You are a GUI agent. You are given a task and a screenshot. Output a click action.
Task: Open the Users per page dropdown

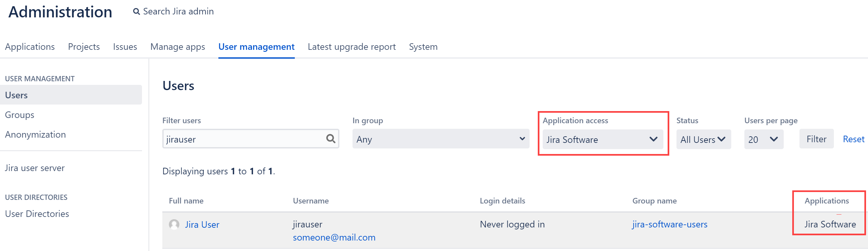(x=763, y=139)
